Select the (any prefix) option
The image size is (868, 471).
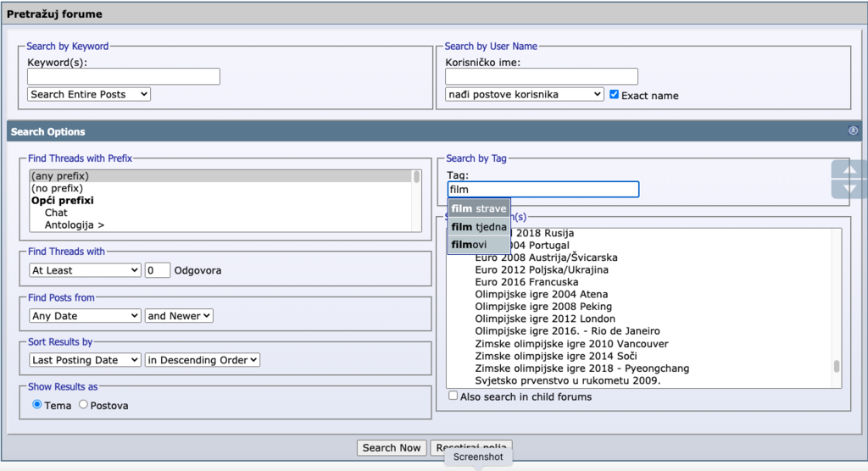click(220, 176)
